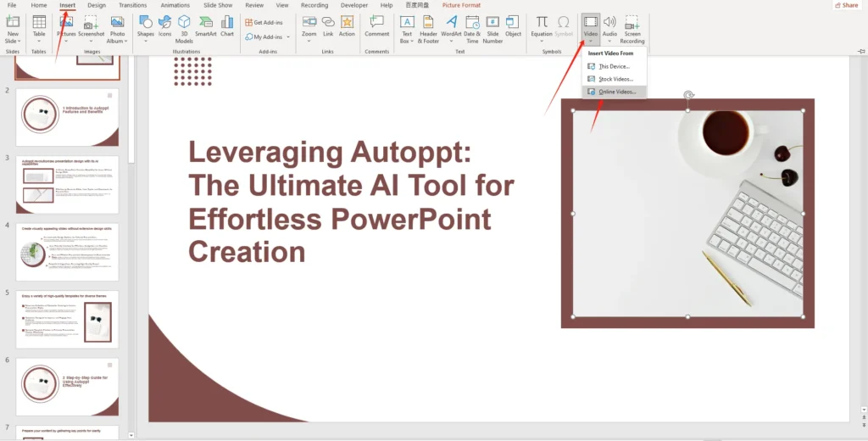Screen dimensions: 868x441
Task: Expand the Audio dropdown arrow
Action: pos(609,41)
